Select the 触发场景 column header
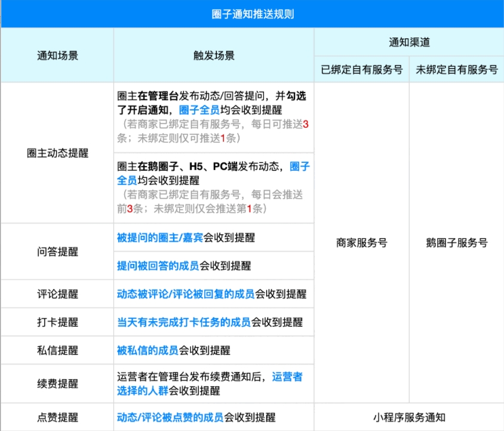This screenshot has height=431, width=504. (x=210, y=56)
